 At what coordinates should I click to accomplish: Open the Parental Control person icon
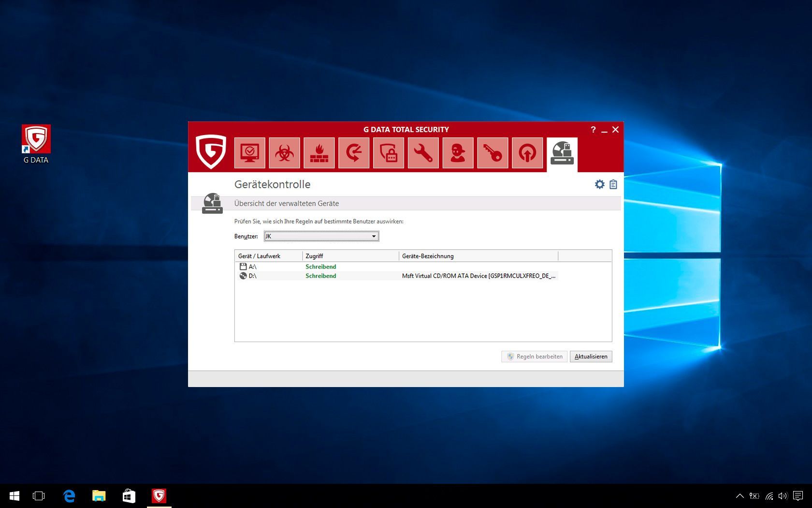point(458,153)
